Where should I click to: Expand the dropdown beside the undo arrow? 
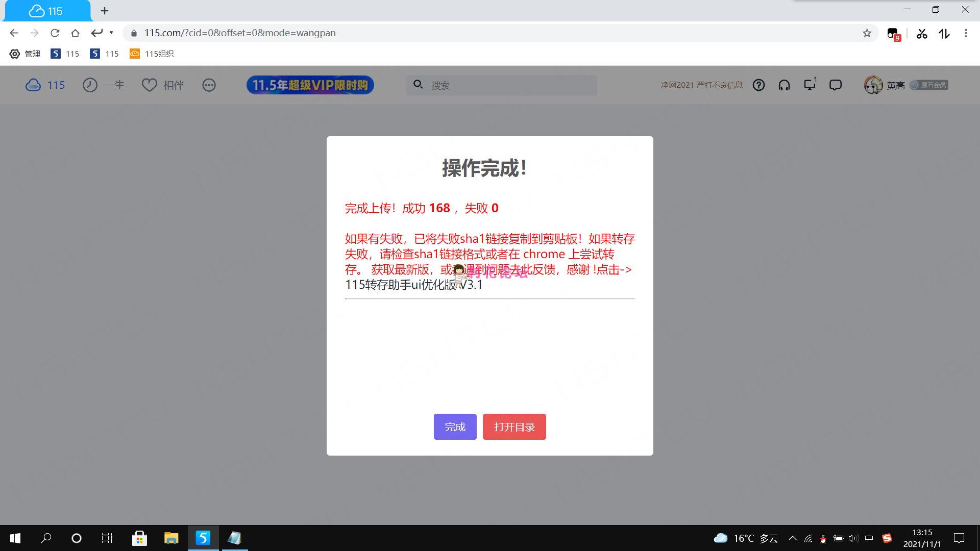pos(111,33)
